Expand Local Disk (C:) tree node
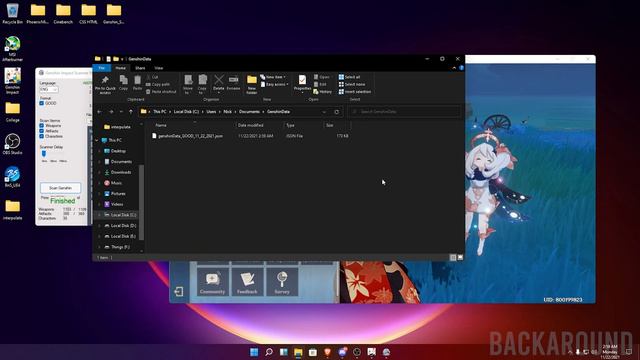Viewport: 640px width, 360px height. coord(99,215)
